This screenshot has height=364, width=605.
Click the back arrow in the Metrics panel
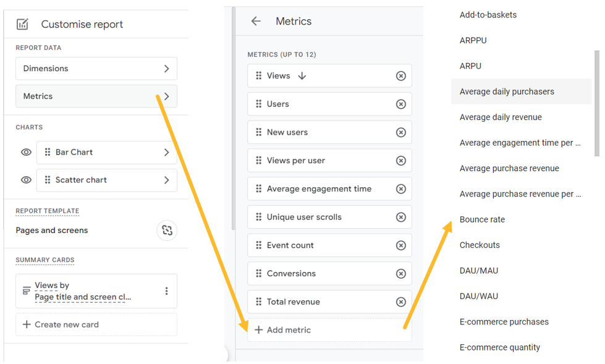256,21
